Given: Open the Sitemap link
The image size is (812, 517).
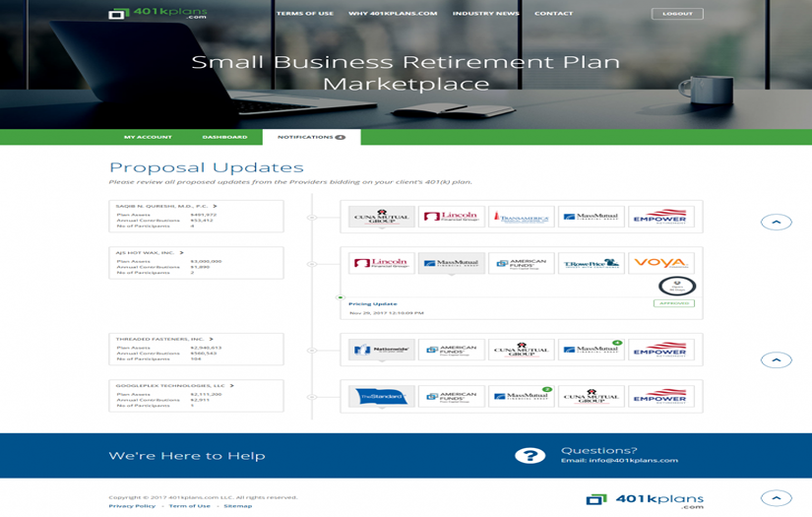Looking at the screenshot, I should point(238,506).
